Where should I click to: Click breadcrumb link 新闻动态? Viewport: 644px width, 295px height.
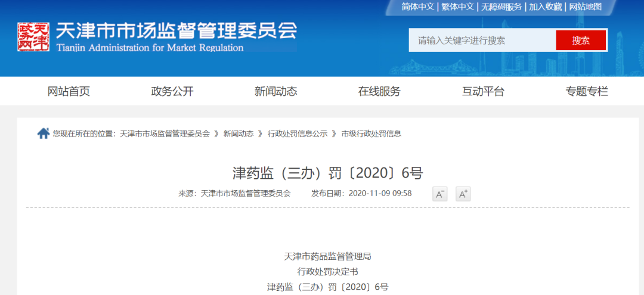point(239,133)
